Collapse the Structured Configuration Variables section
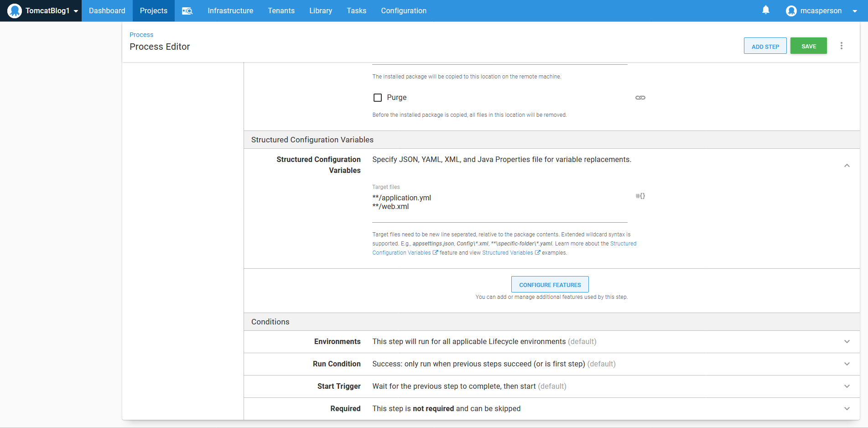Image resolution: width=868 pixels, height=428 pixels. (847, 166)
